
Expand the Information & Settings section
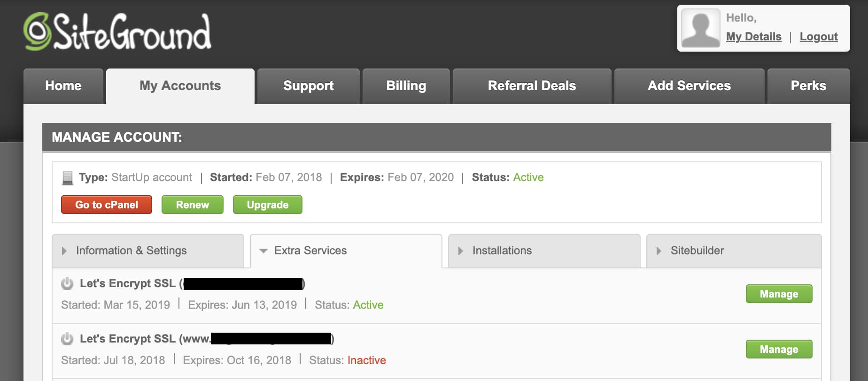[147, 251]
